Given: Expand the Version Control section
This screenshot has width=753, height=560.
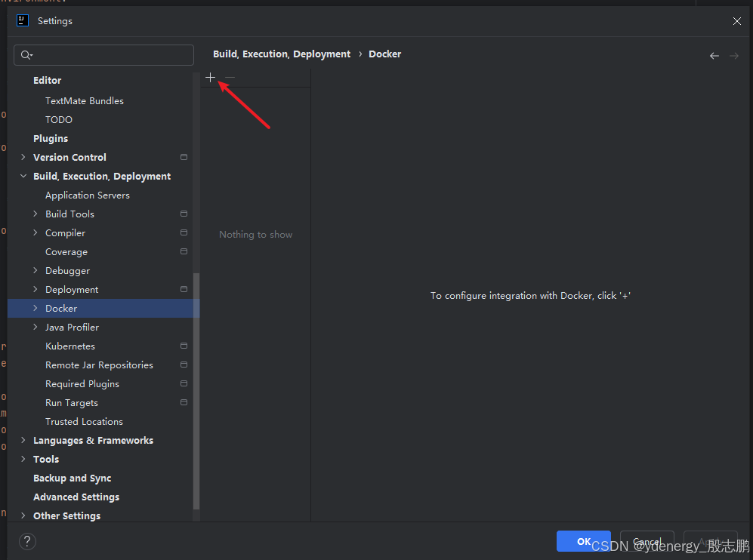Looking at the screenshot, I should tap(23, 157).
